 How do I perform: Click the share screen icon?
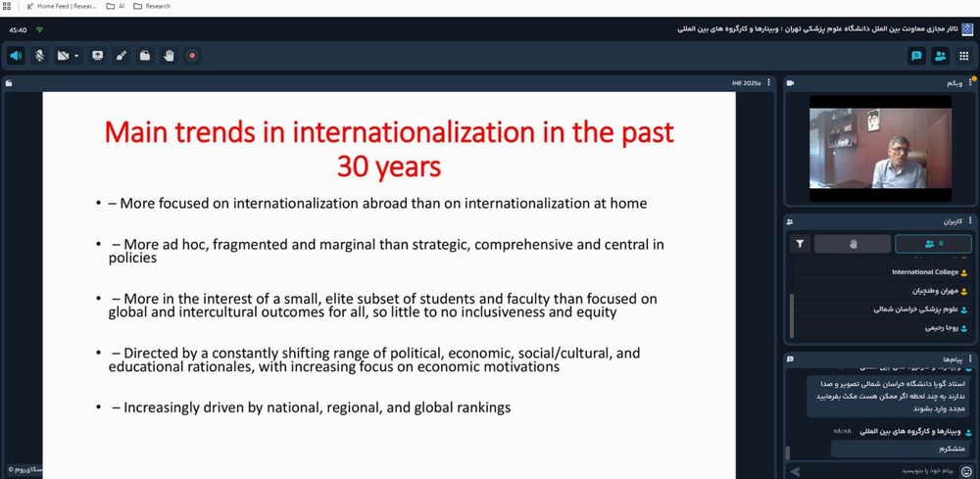point(97,56)
